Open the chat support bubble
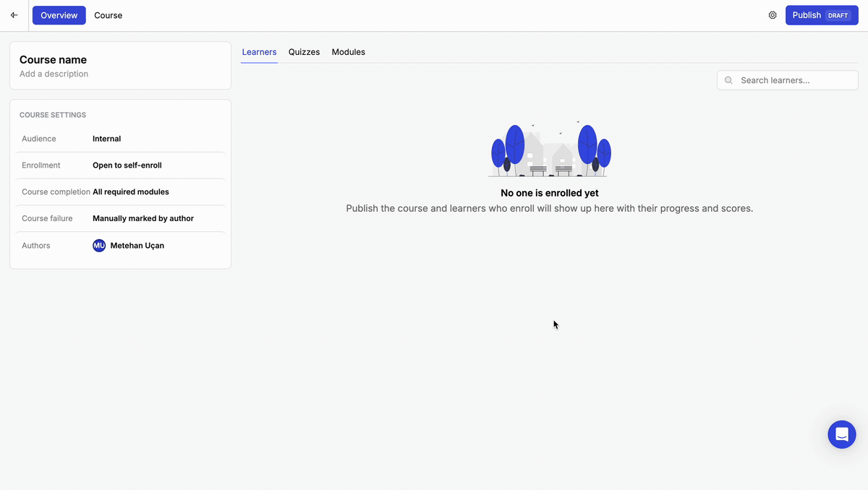This screenshot has width=868, height=490. [842, 434]
